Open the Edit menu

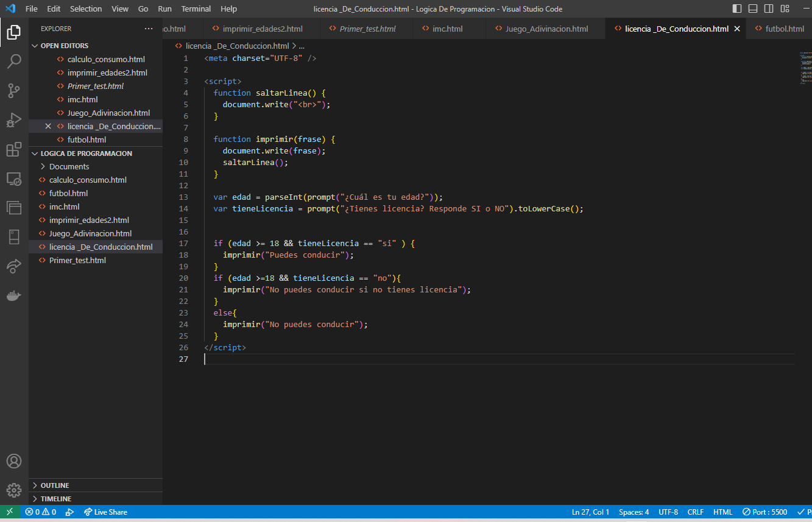(x=54, y=9)
